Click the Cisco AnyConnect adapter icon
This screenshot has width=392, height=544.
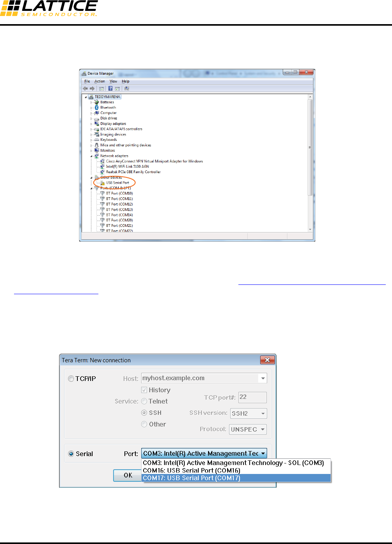[x=103, y=161]
